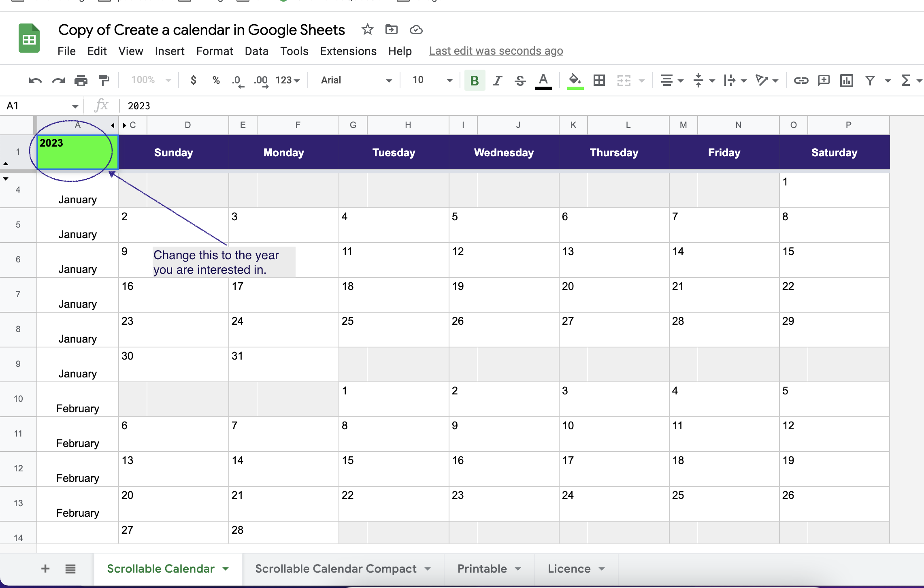Viewport: 924px width, 588px height.
Task: Open the 123 number format menu
Action: (x=287, y=80)
